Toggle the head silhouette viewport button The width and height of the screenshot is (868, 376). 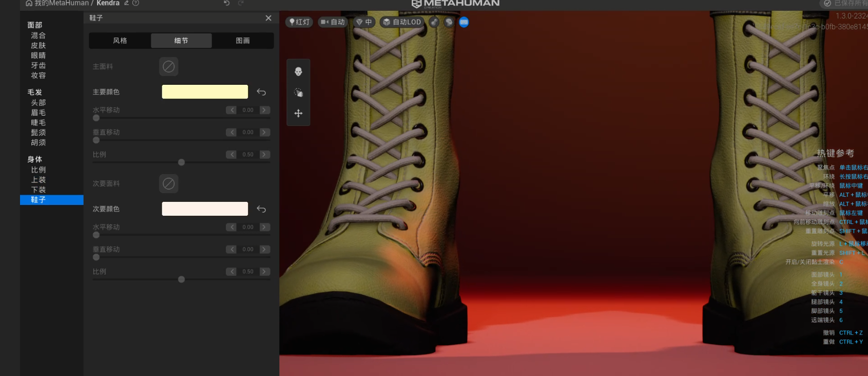click(449, 22)
